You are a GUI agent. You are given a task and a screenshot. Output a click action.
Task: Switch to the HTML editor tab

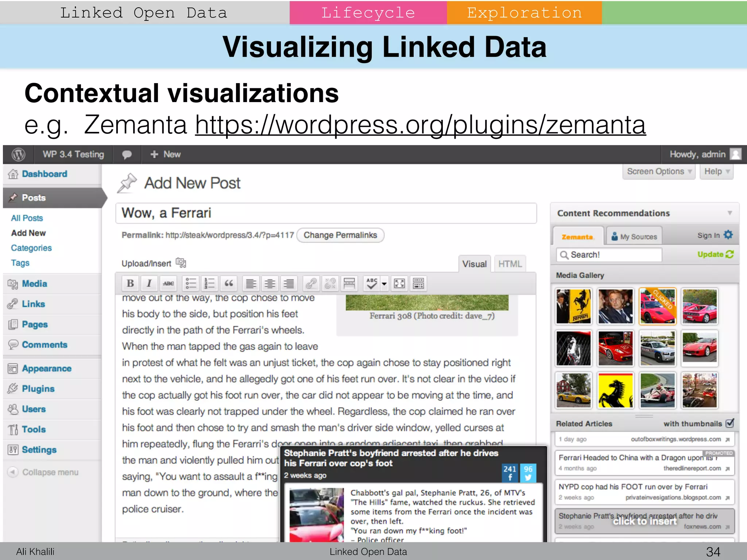click(x=510, y=264)
